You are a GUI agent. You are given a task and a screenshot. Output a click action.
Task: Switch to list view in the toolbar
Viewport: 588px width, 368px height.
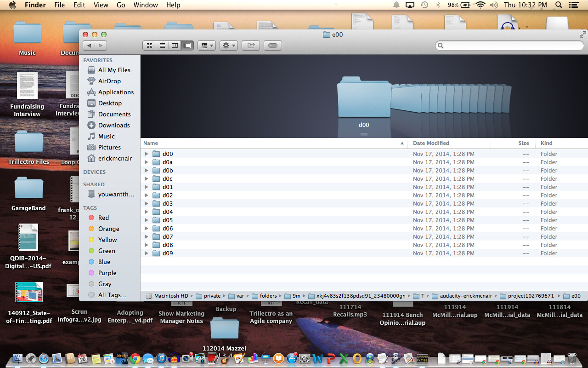pos(162,45)
